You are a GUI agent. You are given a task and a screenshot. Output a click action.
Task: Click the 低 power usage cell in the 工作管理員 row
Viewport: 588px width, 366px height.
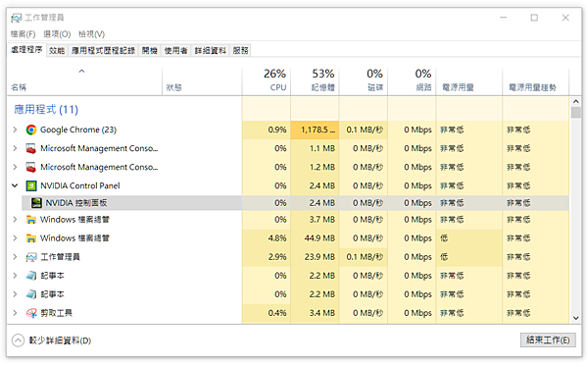tap(468, 257)
